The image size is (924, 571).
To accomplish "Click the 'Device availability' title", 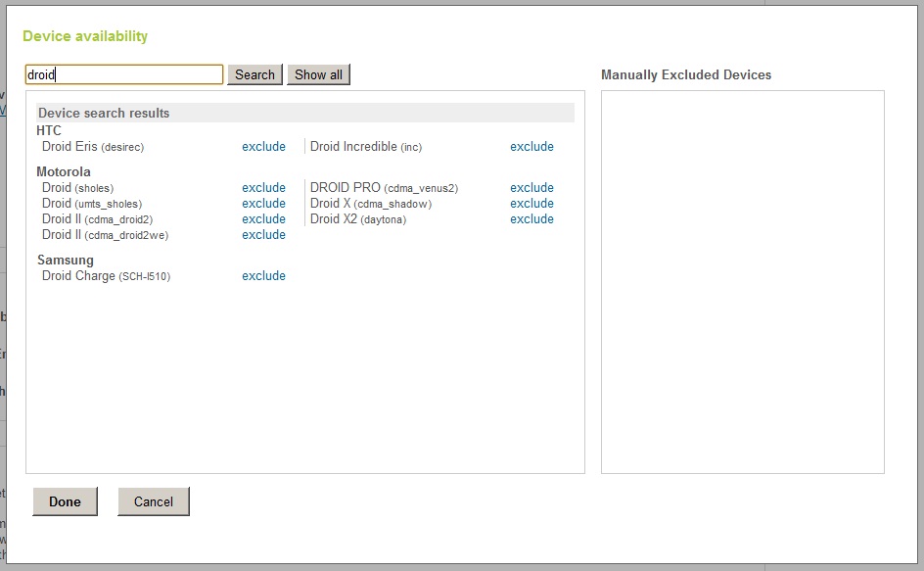I will (85, 36).
